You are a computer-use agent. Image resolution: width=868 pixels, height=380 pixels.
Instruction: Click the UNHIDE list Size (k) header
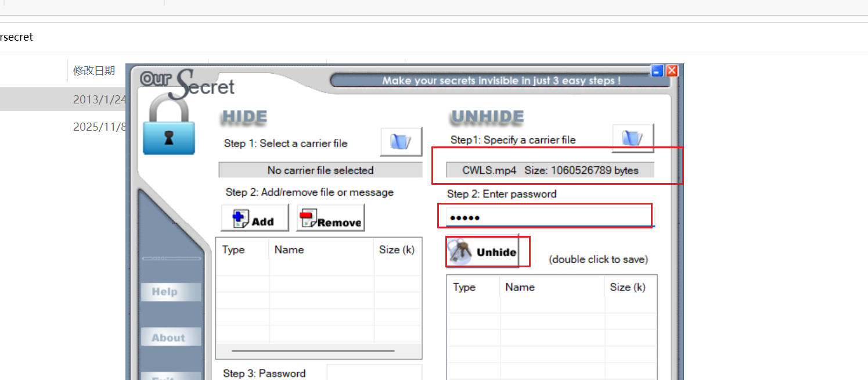[x=628, y=287]
